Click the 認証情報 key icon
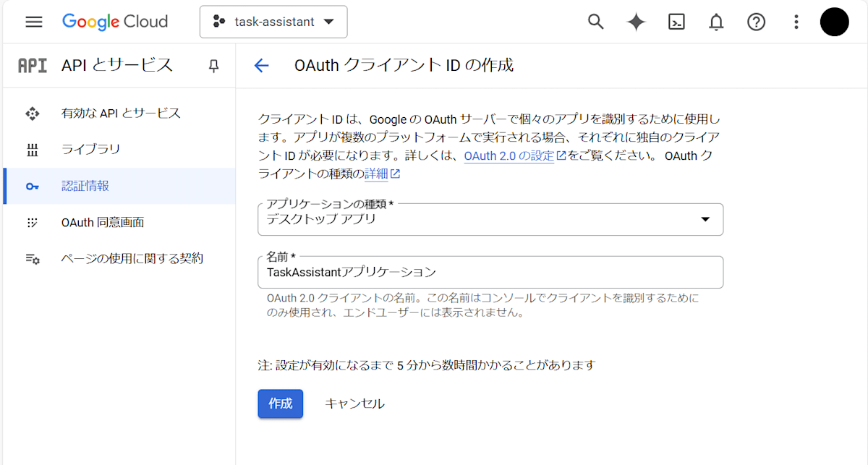The width and height of the screenshot is (868, 465). [32, 187]
